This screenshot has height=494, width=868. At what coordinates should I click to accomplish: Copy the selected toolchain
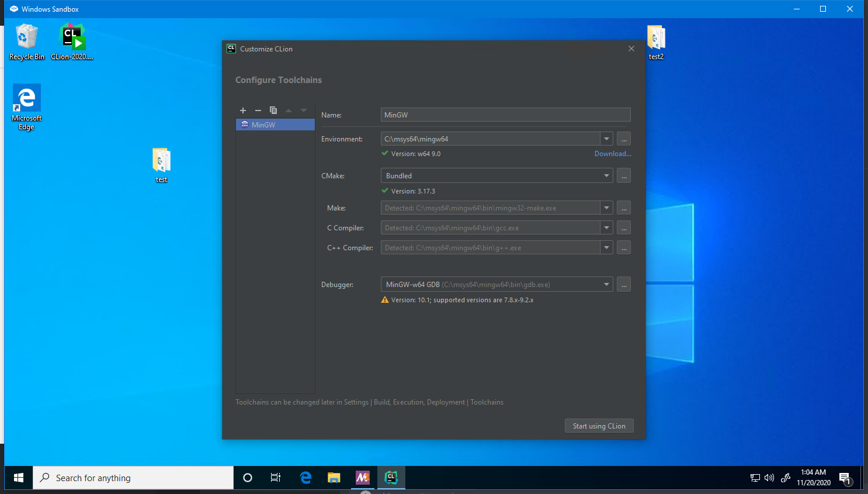273,110
